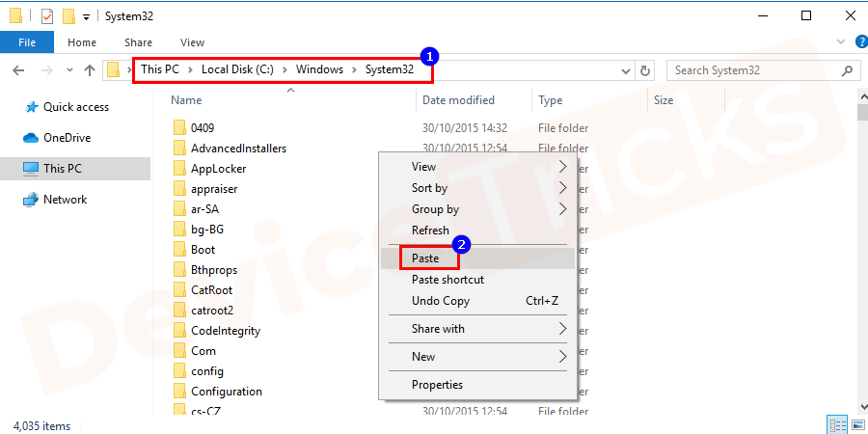Switch to Details view layout icon
This screenshot has width=868, height=434.
[x=837, y=425]
